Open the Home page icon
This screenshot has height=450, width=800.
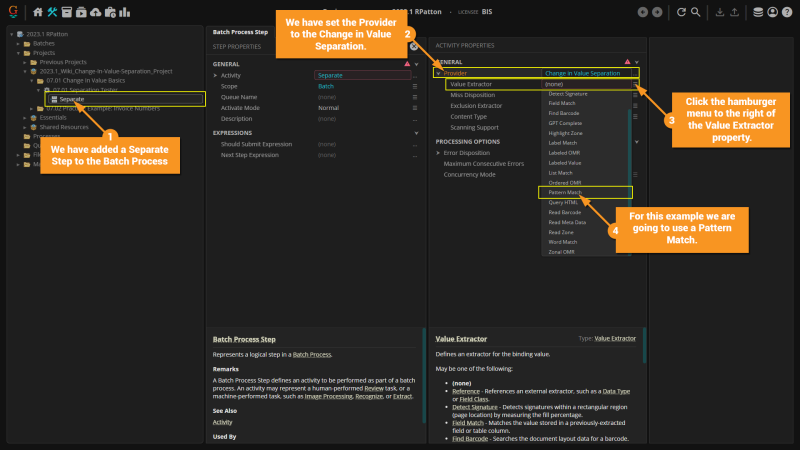click(38, 12)
